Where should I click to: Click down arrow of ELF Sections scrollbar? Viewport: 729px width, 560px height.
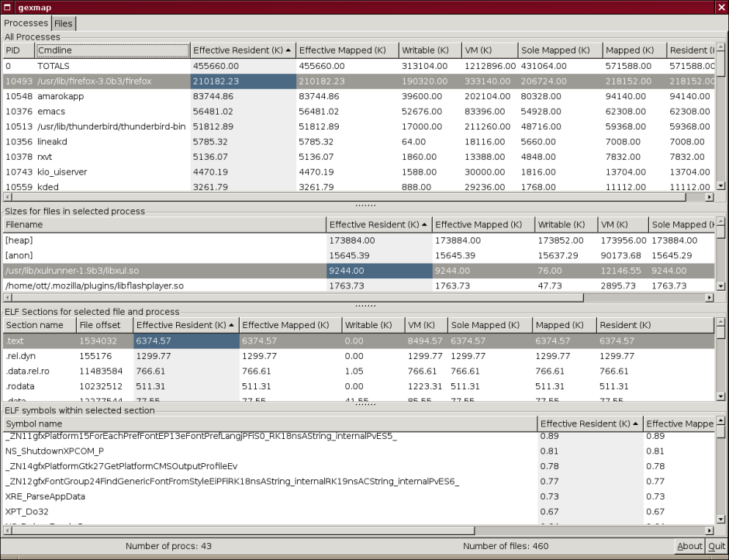720,396
